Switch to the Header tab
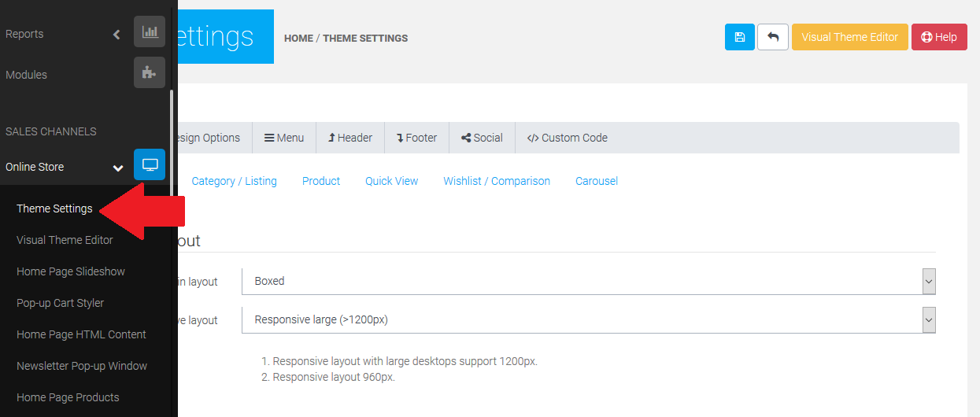 [x=350, y=138]
